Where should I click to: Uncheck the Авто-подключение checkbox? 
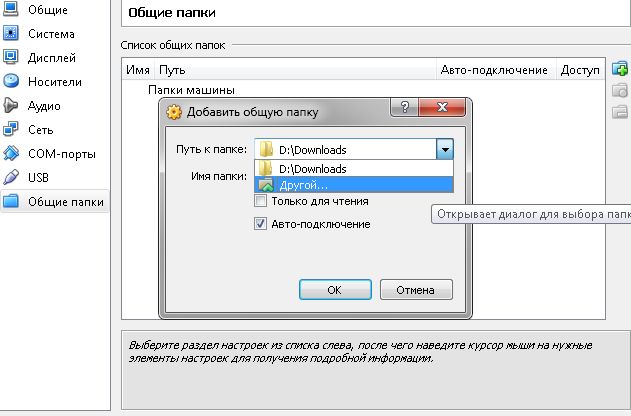pos(261,224)
